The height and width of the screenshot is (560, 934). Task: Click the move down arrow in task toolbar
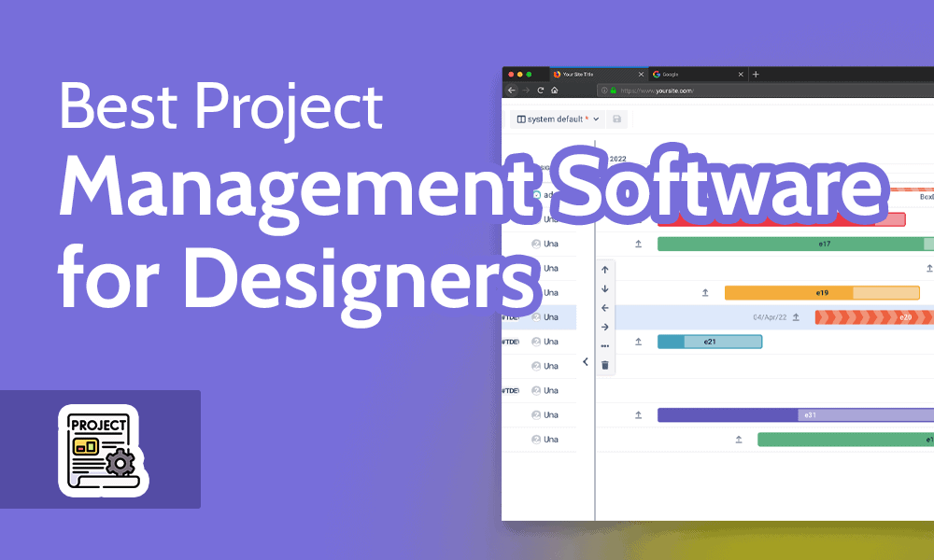605,288
